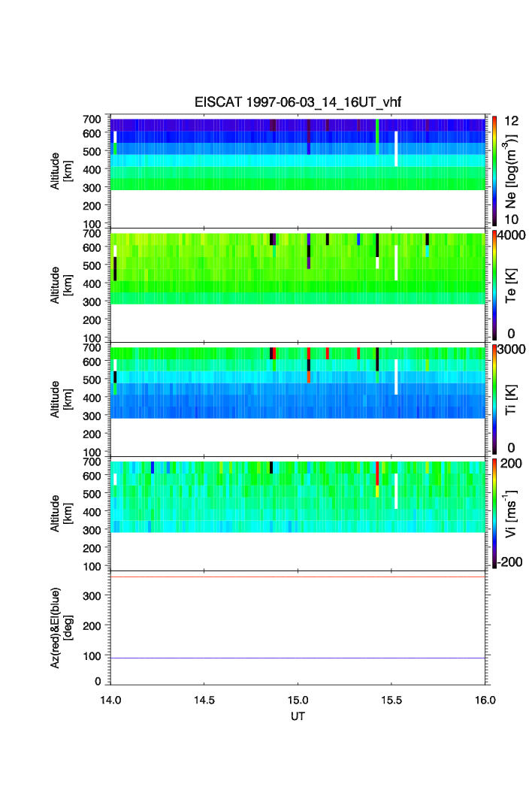Click the green spike near 15.4 UT in Ne panel

coord(377,137)
